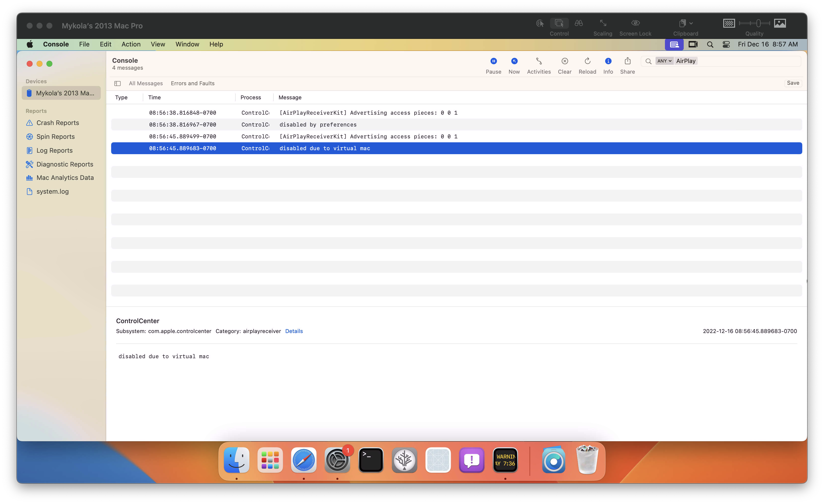The height and width of the screenshot is (504, 824).
Task: Select Crash Reports in the Reports sidebar
Action: (58, 123)
